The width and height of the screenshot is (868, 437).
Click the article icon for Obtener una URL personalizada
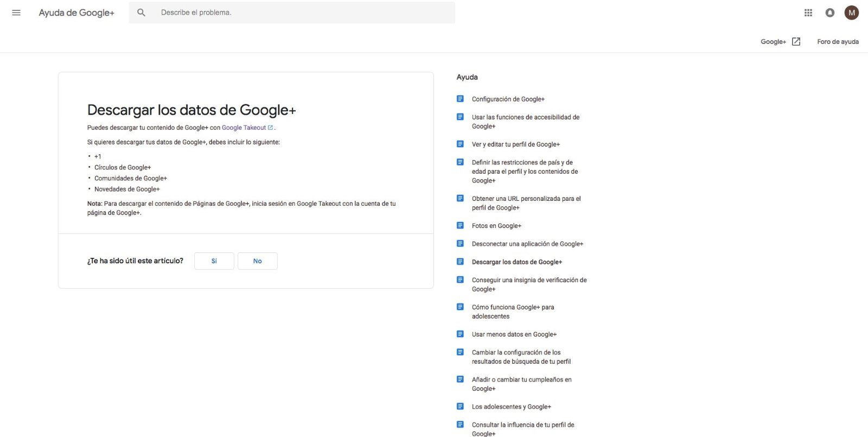[460, 198]
